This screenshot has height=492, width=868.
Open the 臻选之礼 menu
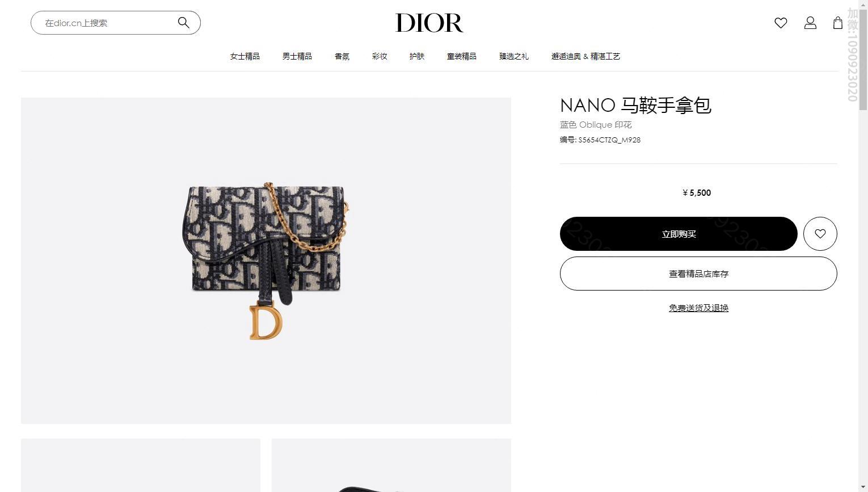click(x=514, y=56)
